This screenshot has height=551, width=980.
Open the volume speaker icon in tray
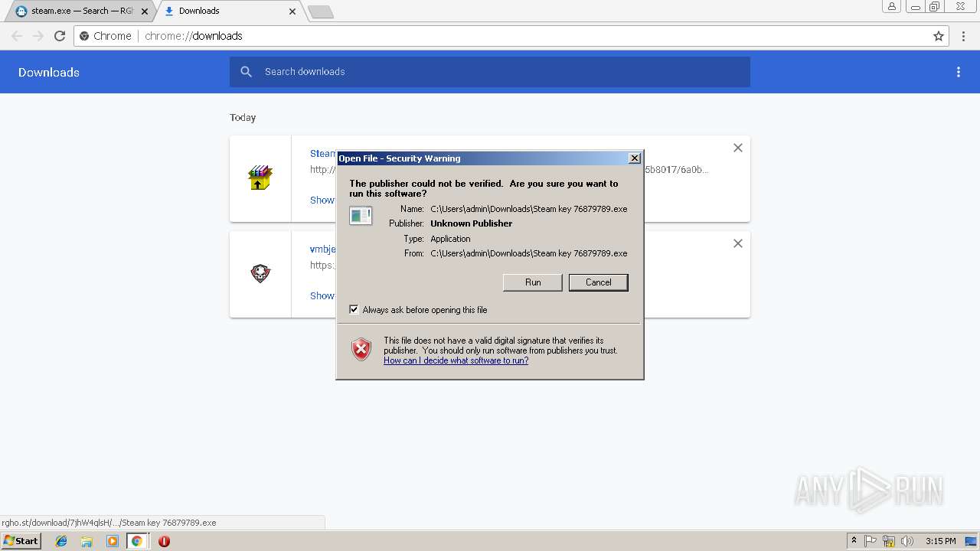point(907,541)
